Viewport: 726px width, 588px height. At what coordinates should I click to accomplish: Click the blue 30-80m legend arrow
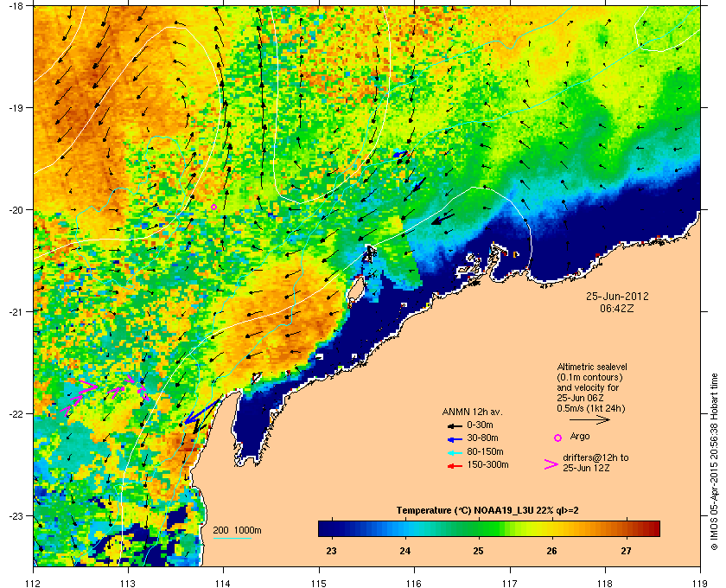click(x=455, y=438)
